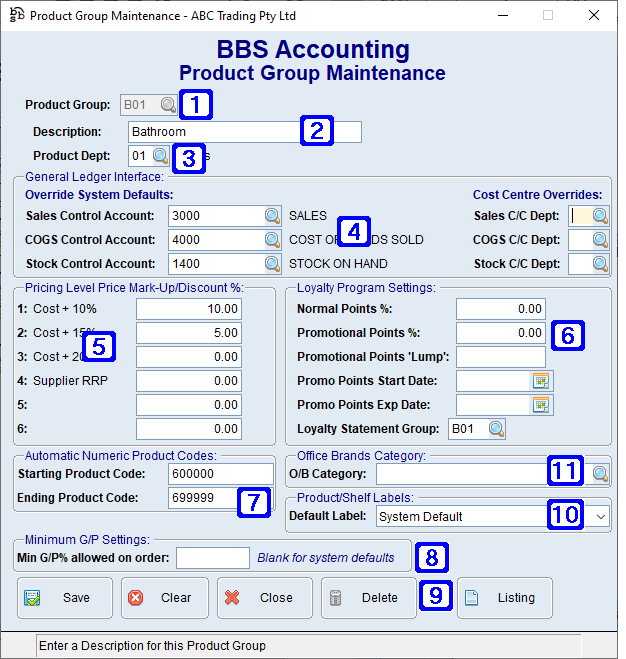Focus the Description field with Bathroom
The width and height of the screenshot is (626, 659).
(245, 132)
